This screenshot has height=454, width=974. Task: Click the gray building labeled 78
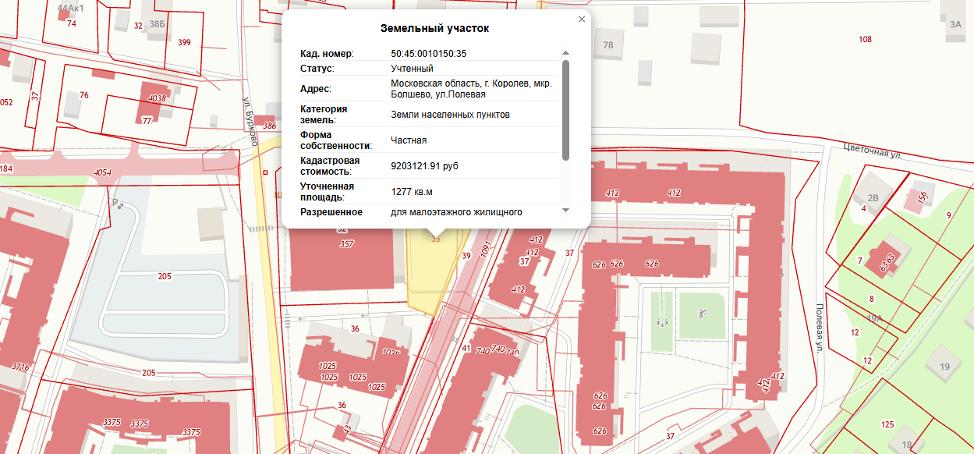pos(607,45)
